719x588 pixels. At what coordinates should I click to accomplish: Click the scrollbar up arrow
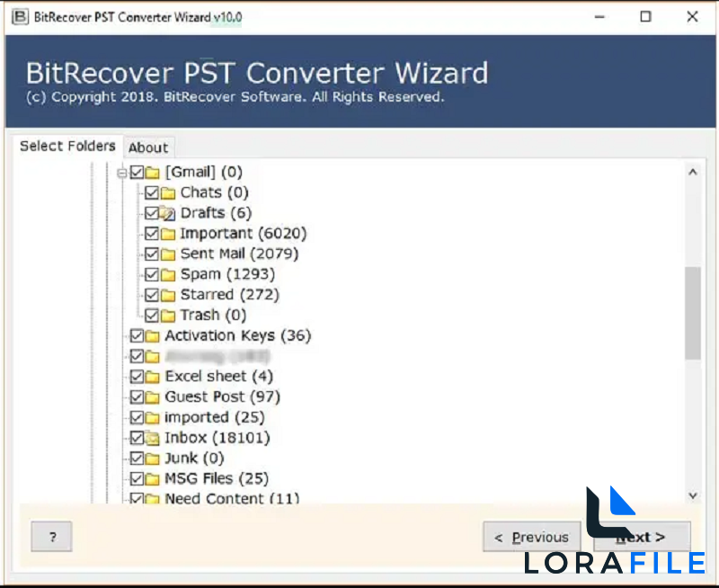pyautogui.click(x=693, y=172)
